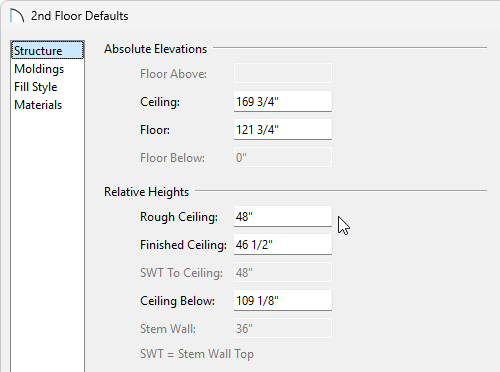Edit the Ceiling Below height field
The image size is (500, 372).
click(283, 301)
